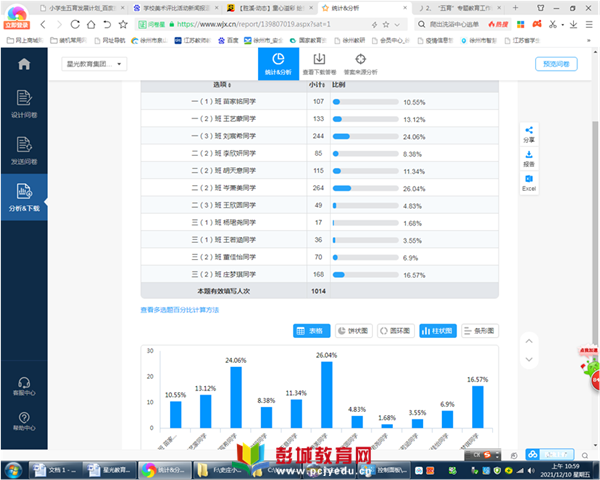Sort by 小计 column header
Image resolution: width=600 pixels, height=480 pixels.
pyautogui.click(x=317, y=85)
